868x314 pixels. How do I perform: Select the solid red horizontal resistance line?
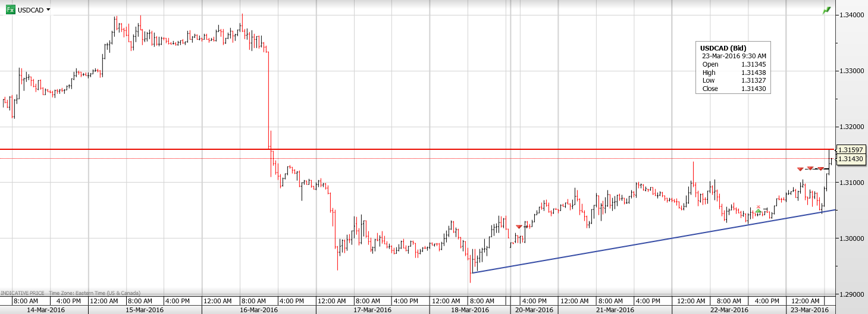pos(416,149)
